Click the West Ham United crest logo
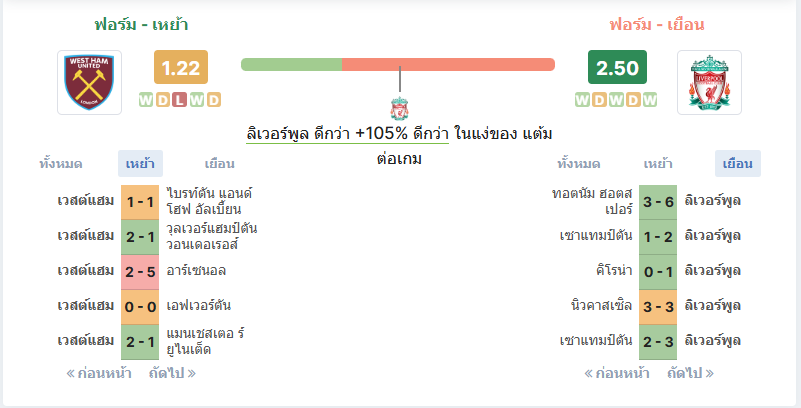This screenshot has height=408, width=801. [x=89, y=82]
